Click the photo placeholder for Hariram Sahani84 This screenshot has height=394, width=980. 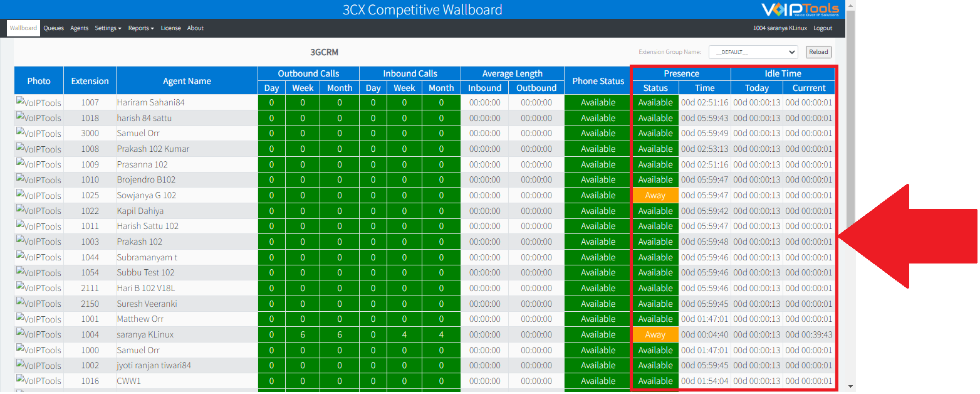point(39,102)
